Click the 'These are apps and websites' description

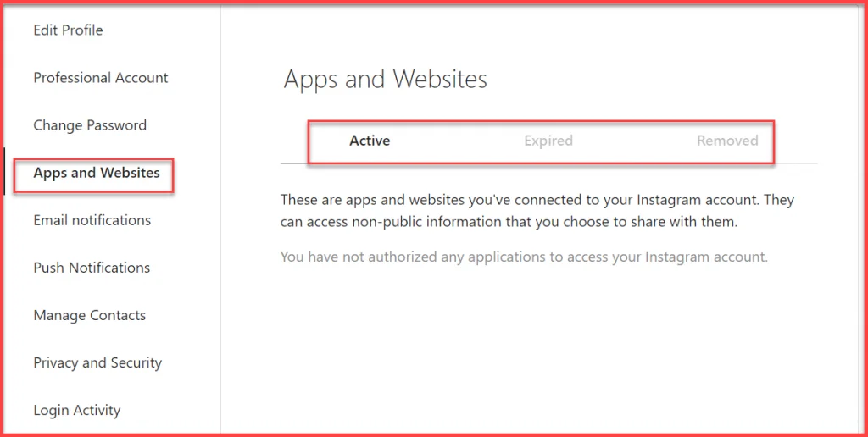(537, 212)
